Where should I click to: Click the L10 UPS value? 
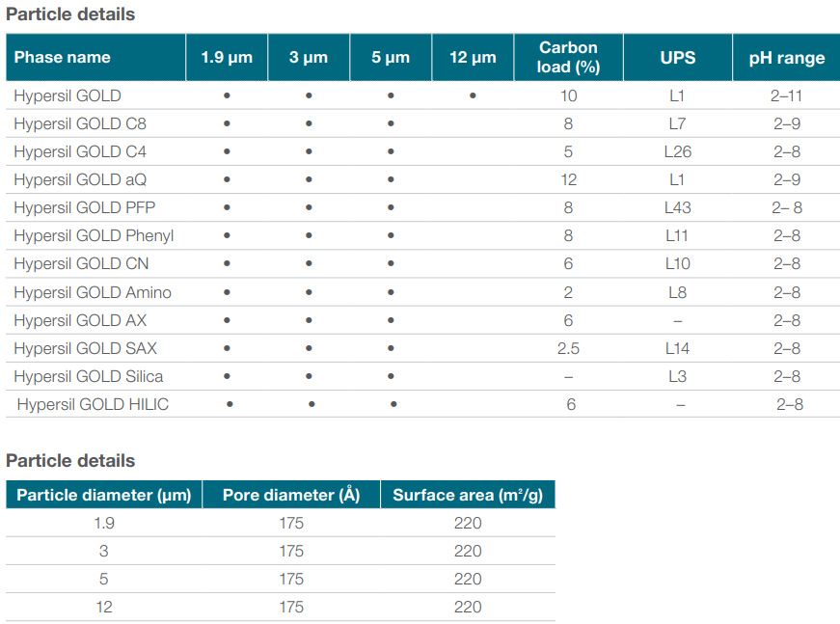[x=678, y=263]
